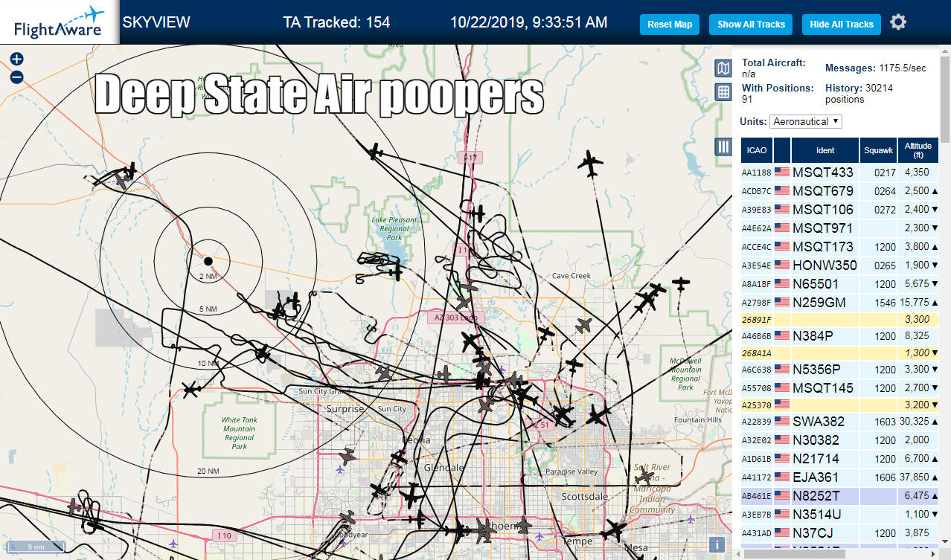Select the N5356P aircraft row
The width and height of the screenshot is (951, 560).
pos(839,369)
